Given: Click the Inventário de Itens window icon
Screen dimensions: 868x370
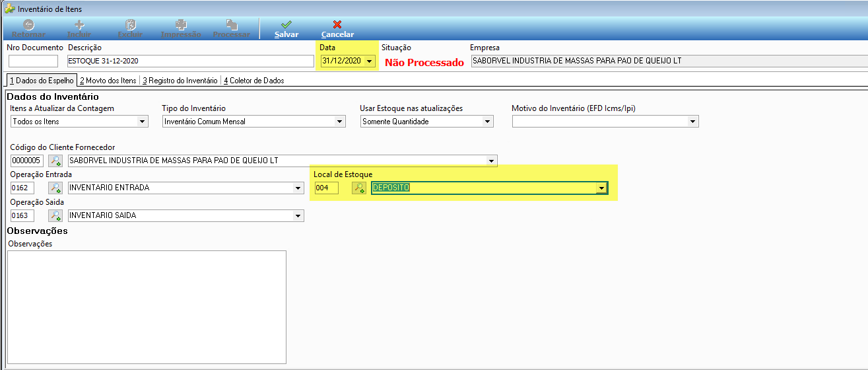Looking at the screenshot, I should [x=9, y=9].
